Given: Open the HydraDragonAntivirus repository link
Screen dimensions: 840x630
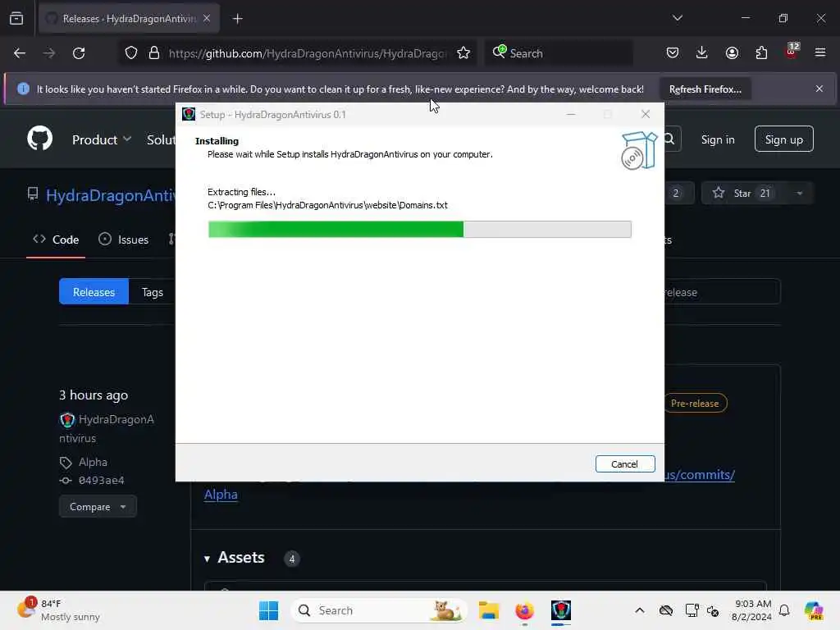Looking at the screenshot, I should pyautogui.click(x=111, y=195).
